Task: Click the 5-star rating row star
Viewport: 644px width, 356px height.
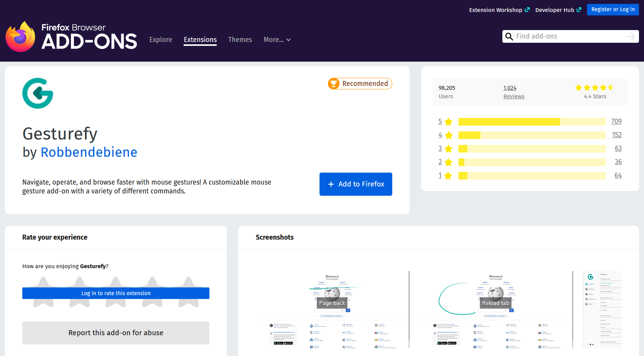Action: pos(448,122)
